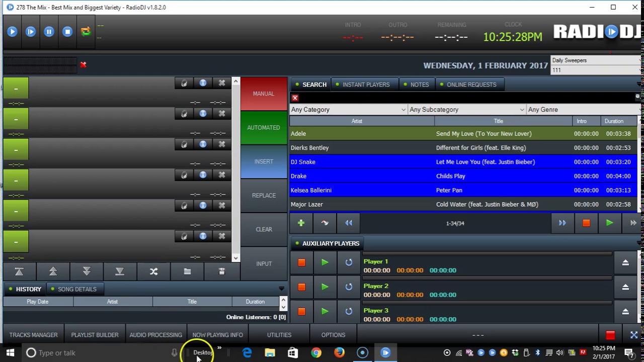
Task: Open the Any Genre dropdown
Action: [585, 110]
